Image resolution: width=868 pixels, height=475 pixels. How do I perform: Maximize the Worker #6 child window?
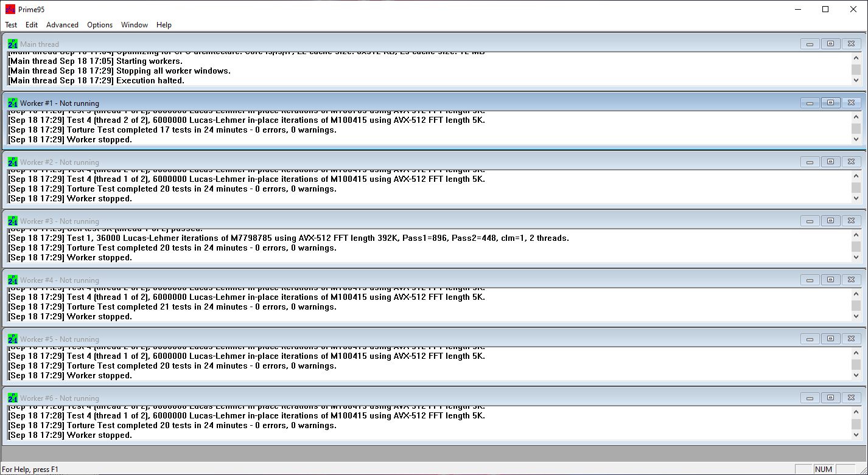tap(830, 398)
